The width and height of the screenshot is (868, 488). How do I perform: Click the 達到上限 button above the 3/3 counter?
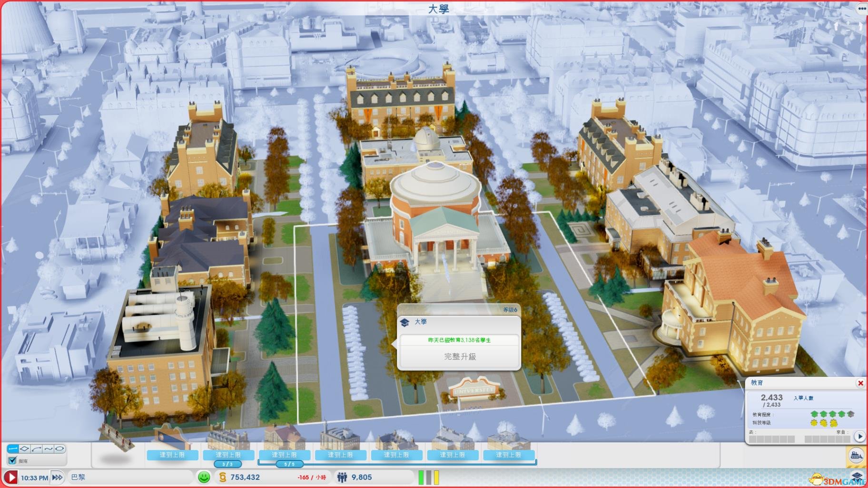click(228, 455)
